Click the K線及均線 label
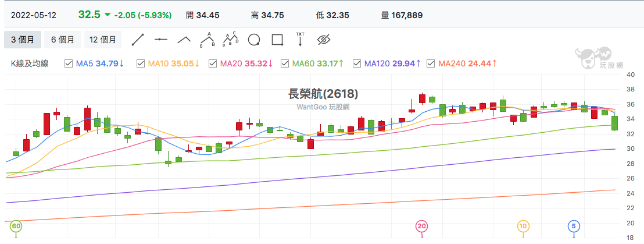Viewport: 644px width, 244px height. coord(30,64)
